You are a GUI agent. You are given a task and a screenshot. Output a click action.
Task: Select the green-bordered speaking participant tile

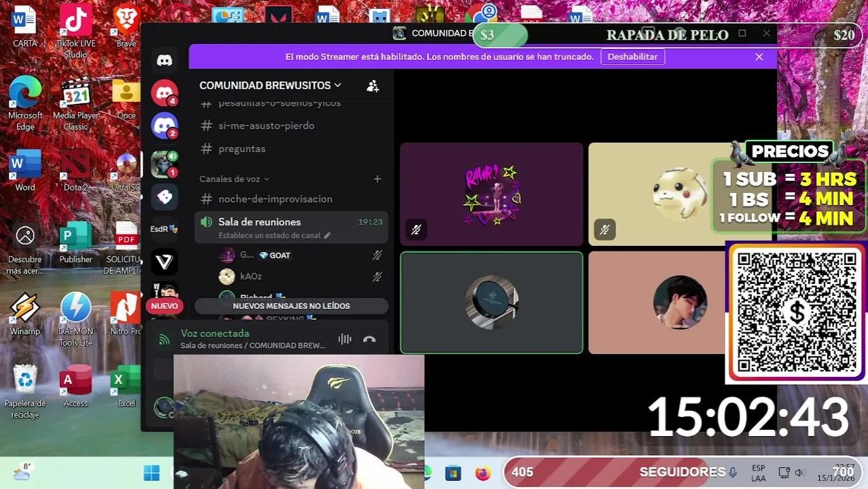click(x=492, y=303)
